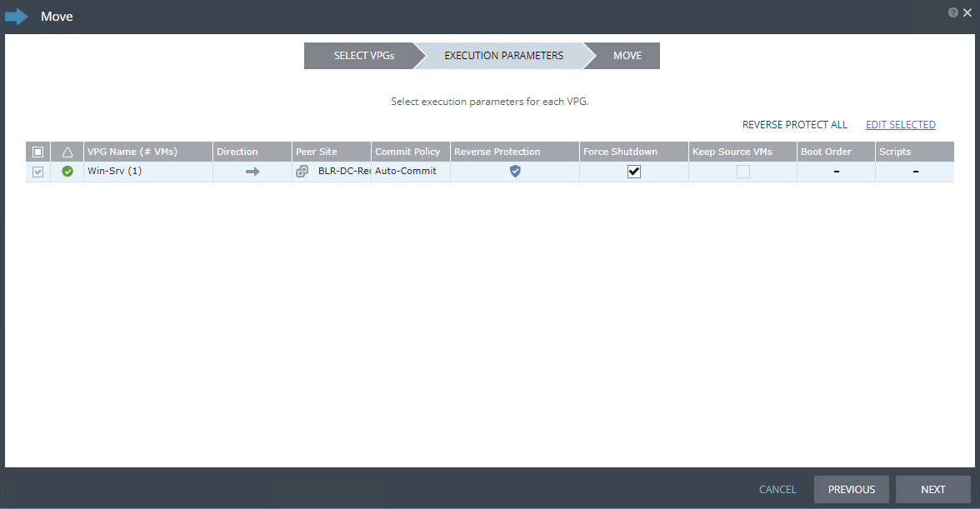980x509 pixels.
Task: Sort by Direction column header
Action: tap(252, 152)
